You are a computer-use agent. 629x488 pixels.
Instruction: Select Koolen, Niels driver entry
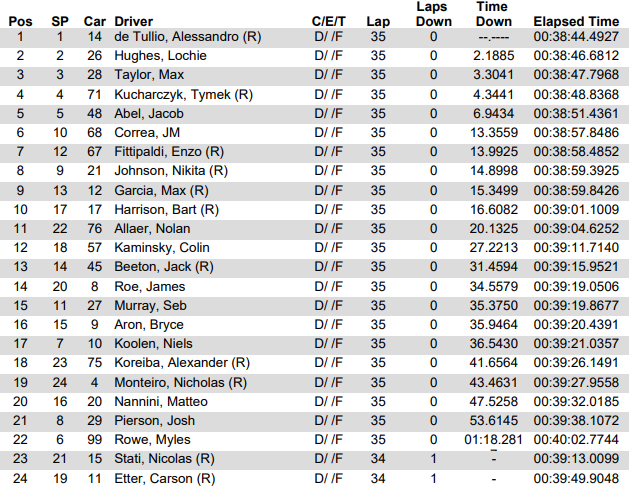coord(153,344)
